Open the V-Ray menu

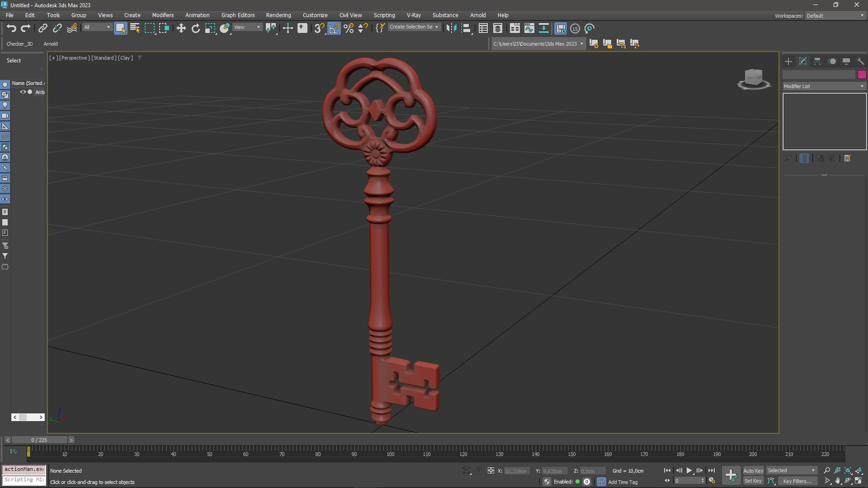click(x=414, y=15)
